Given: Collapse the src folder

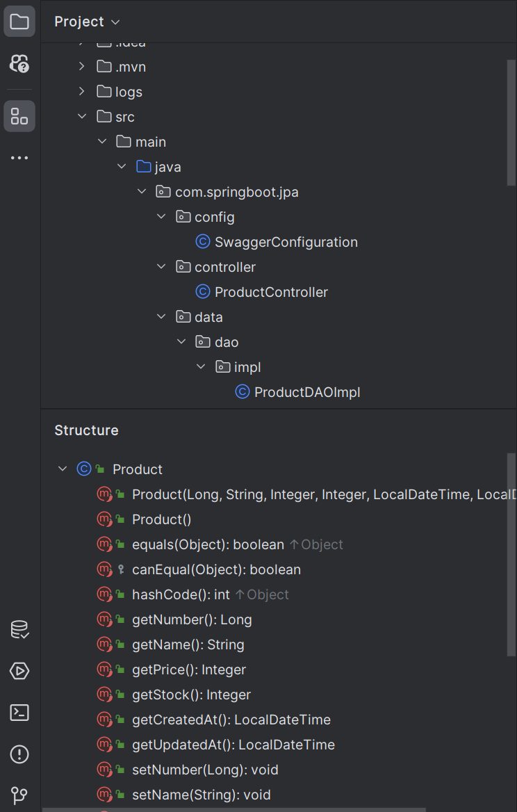Looking at the screenshot, I should pyautogui.click(x=82, y=117).
